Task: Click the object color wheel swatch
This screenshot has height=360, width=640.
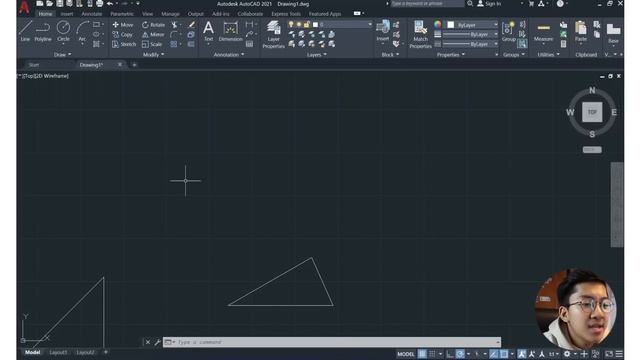Action: click(x=438, y=24)
